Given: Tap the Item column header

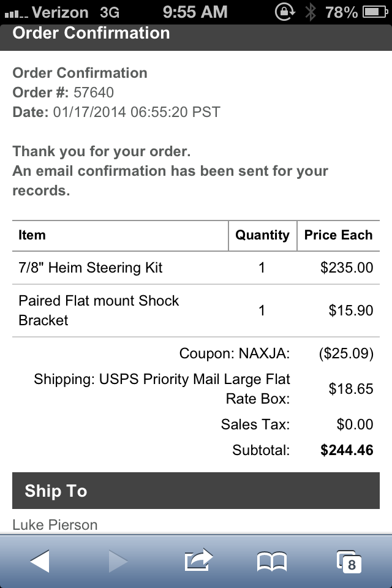Looking at the screenshot, I should click(32, 235).
